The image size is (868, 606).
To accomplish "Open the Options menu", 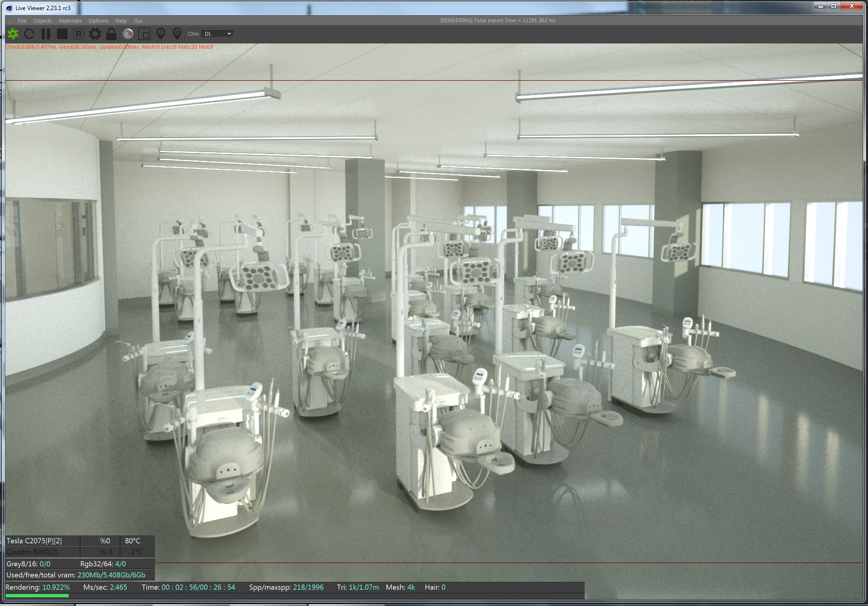I will (98, 21).
